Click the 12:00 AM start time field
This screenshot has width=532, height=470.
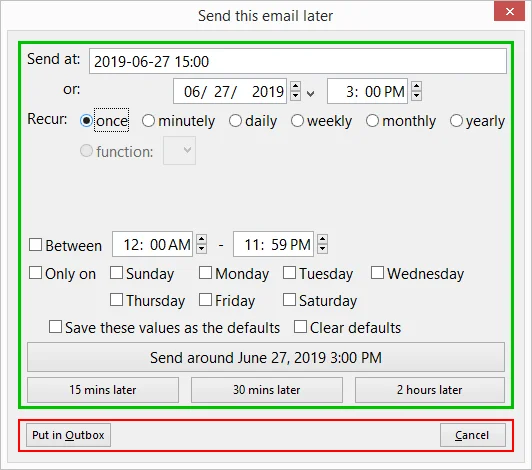click(x=152, y=244)
